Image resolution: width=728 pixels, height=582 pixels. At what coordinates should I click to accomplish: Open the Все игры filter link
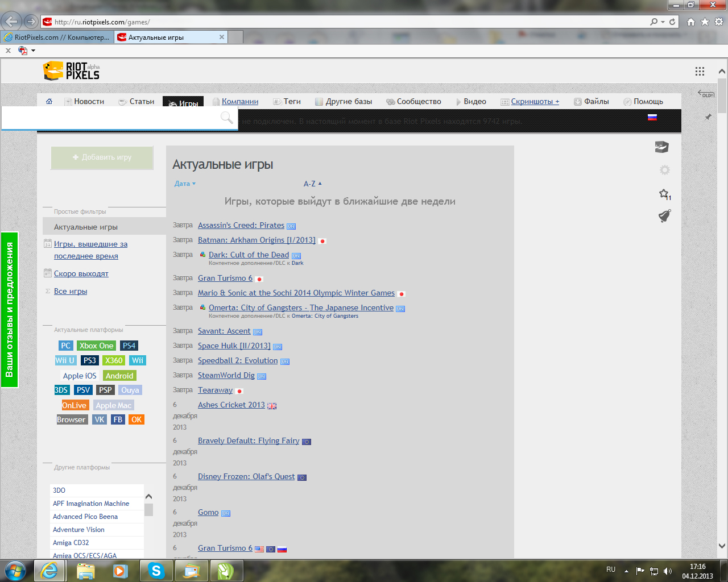click(71, 291)
